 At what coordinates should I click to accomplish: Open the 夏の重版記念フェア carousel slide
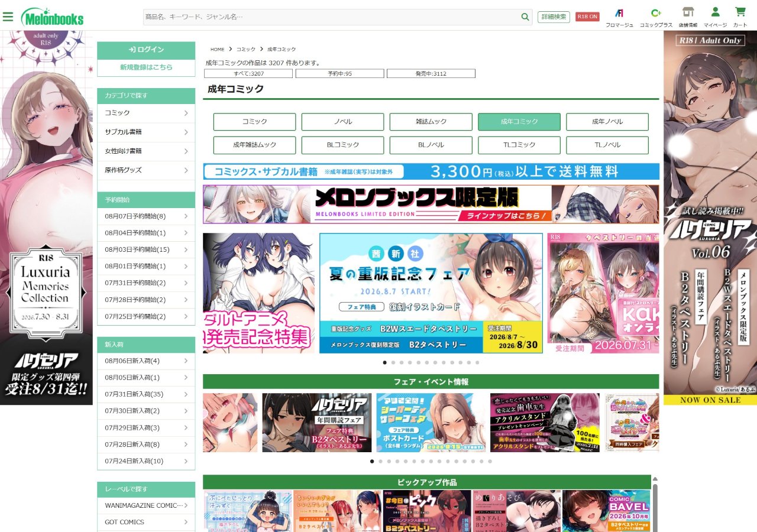[x=431, y=293]
